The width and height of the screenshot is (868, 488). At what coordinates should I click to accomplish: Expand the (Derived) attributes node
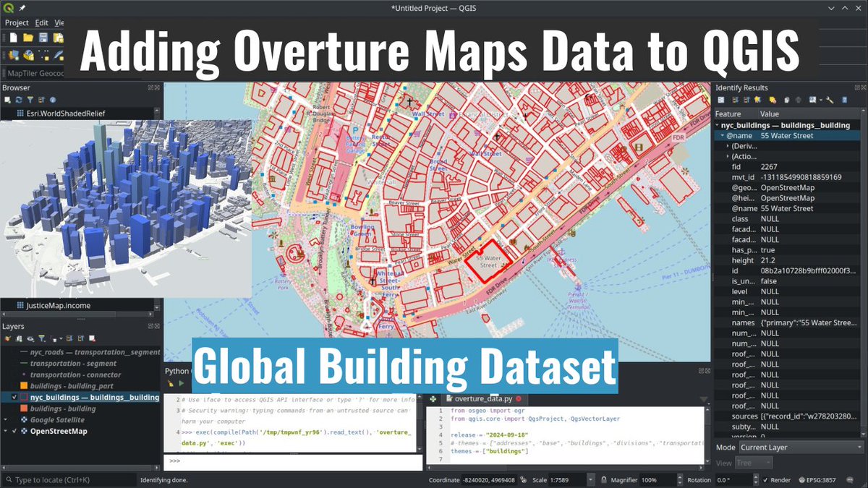728,146
